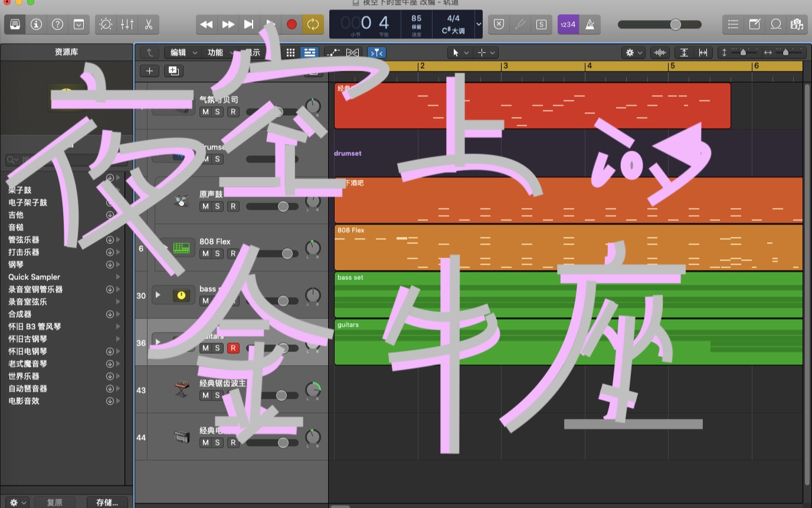Click the 复原 button
The image size is (812, 508).
[55, 502]
